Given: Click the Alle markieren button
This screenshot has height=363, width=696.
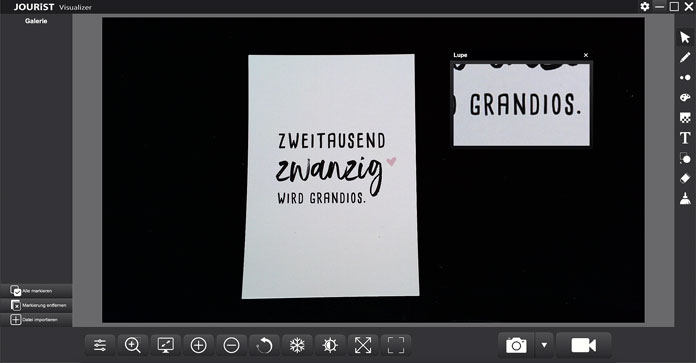Looking at the screenshot, I should tap(36, 291).
